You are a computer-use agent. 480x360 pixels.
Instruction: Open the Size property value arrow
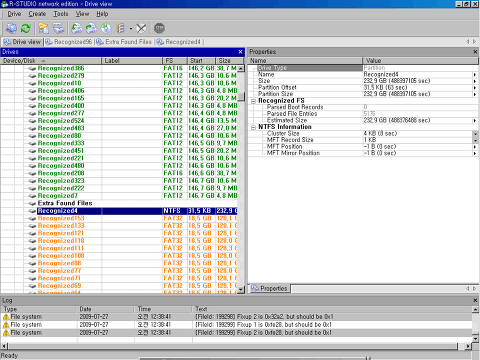pos(475,81)
